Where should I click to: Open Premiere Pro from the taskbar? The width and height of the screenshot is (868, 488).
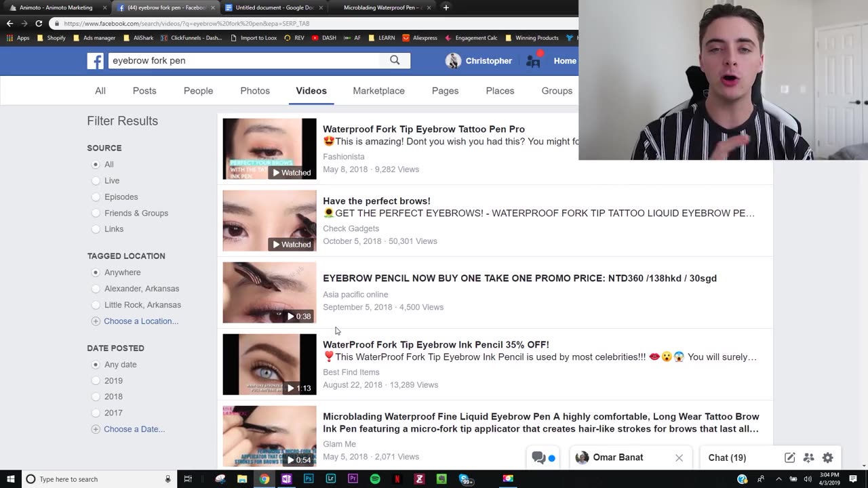(353, 479)
